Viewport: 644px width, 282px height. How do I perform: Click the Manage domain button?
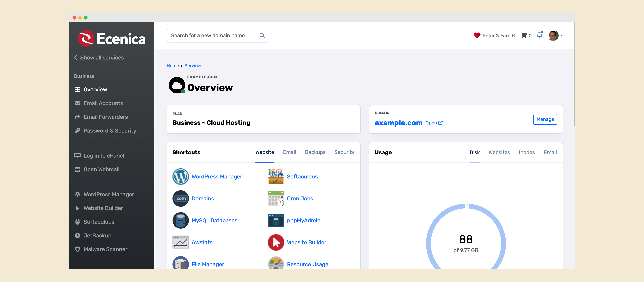click(545, 119)
